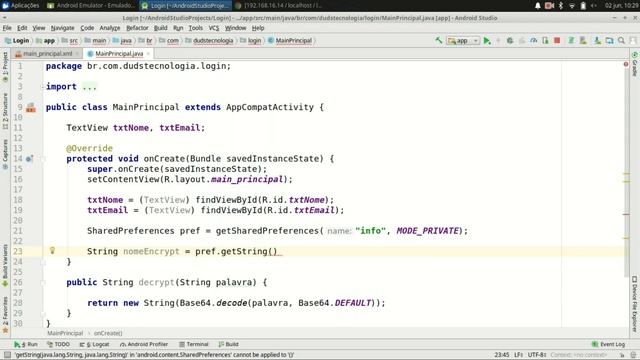
Task: Open the Build tool window
Action: [229, 344]
